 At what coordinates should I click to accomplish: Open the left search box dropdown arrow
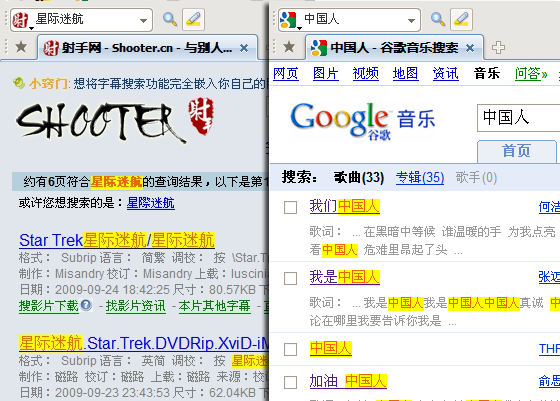(x=144, y=20)
